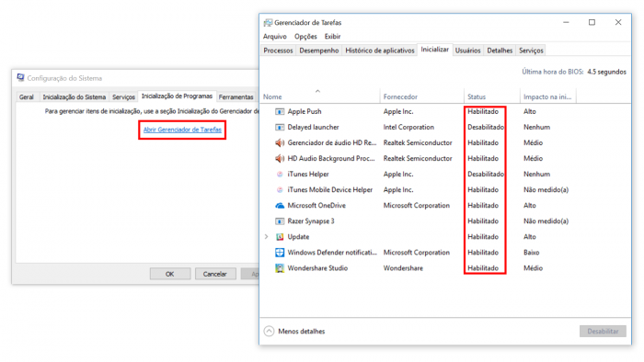Click the Update row icon
Screen dimensions: 644x362
pos(280,237)
